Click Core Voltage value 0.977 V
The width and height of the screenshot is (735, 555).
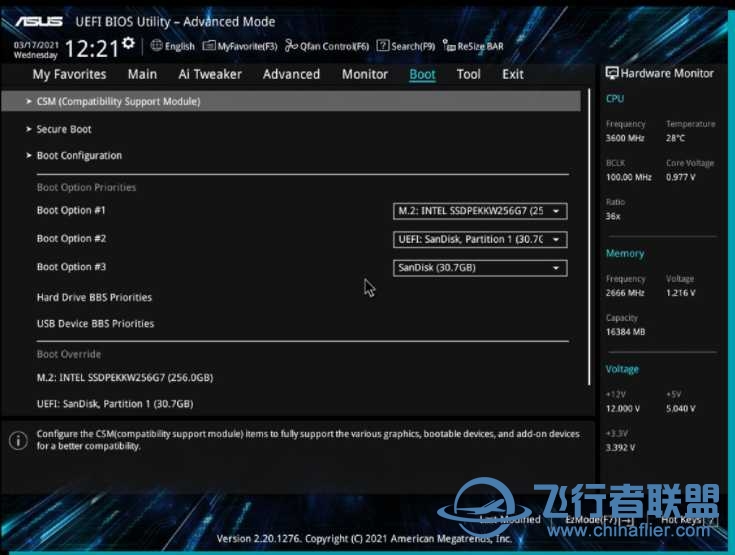(681, 177)
